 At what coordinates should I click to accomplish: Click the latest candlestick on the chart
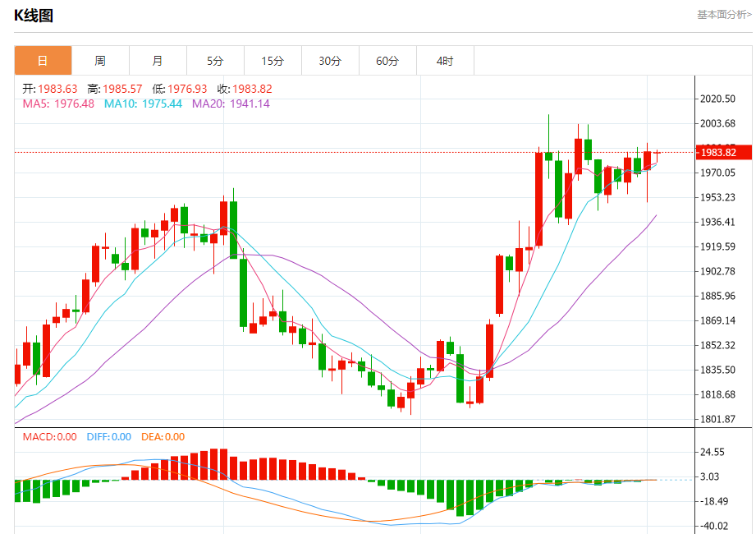pos(657,156)
